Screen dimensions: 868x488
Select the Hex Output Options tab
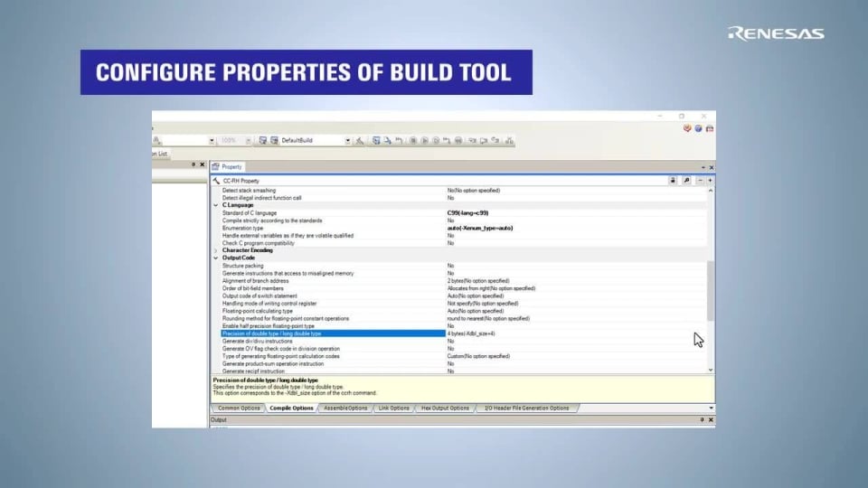[x=445, y=408]
